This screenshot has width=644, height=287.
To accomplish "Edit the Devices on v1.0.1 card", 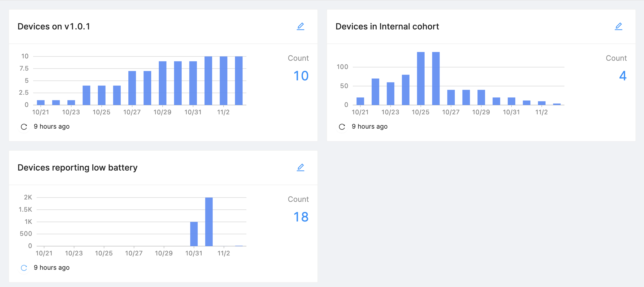I will coord(300,26).
